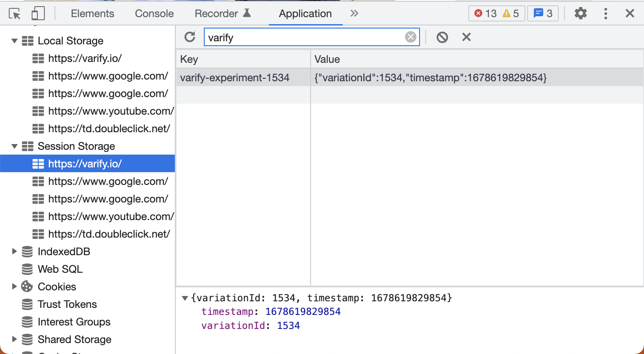Open DevTools settings gear

click(581, 14)
